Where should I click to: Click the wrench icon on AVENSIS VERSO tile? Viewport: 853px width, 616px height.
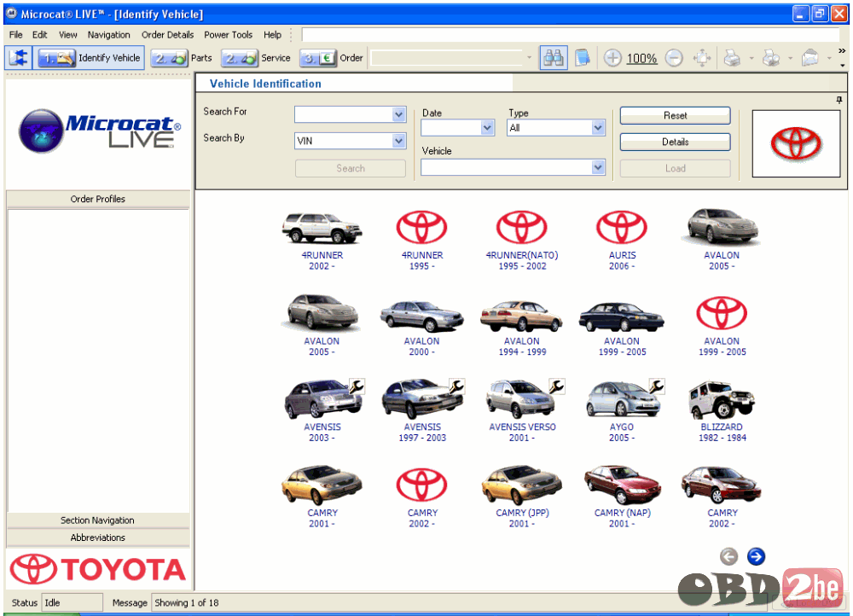(556, 386)
